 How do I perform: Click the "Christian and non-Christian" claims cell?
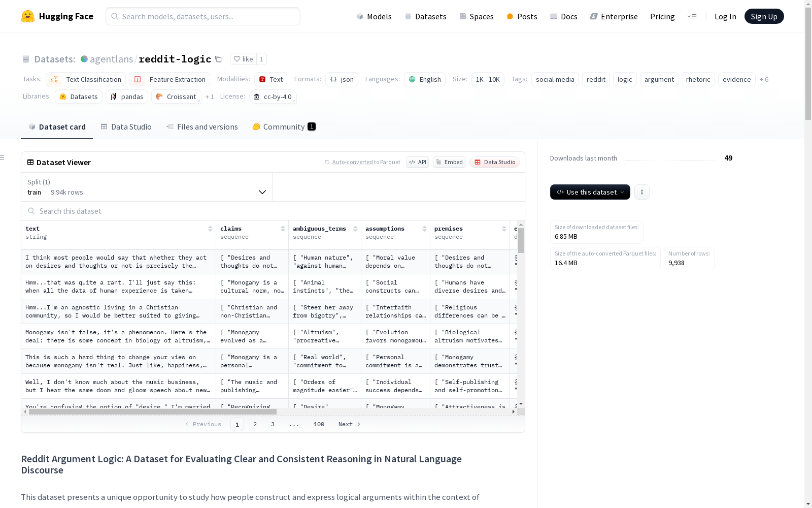[252, 311]
